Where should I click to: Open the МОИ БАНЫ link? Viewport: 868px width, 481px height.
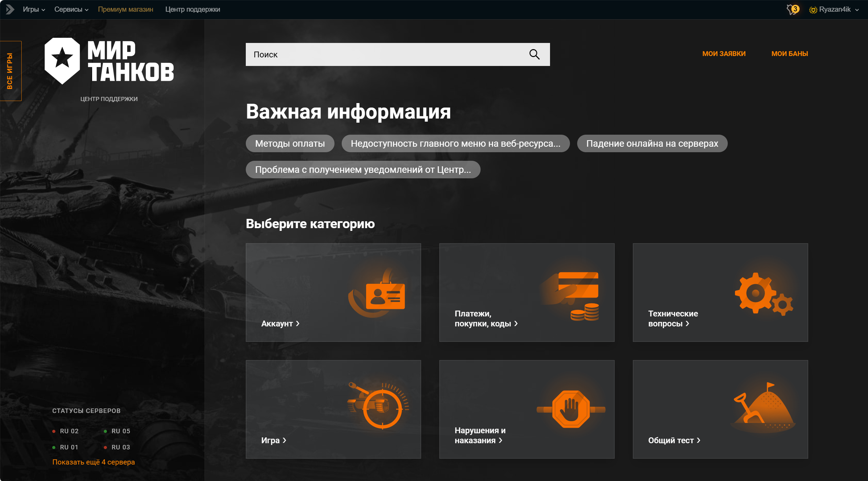coord(790,54)
